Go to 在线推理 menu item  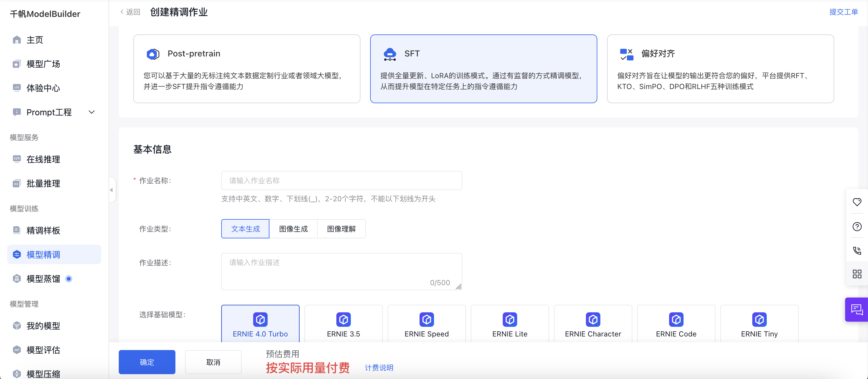pyautogui.click(x=54, y=159)
